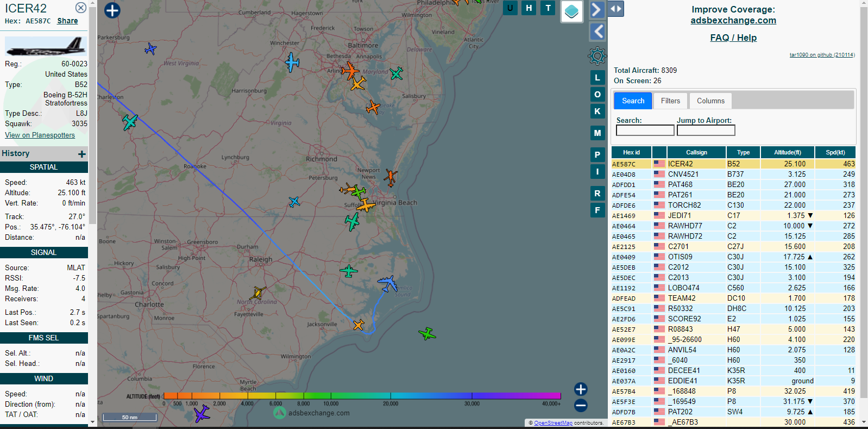Toggle the I map option button
868x429 pixels.
click(597, 171)
